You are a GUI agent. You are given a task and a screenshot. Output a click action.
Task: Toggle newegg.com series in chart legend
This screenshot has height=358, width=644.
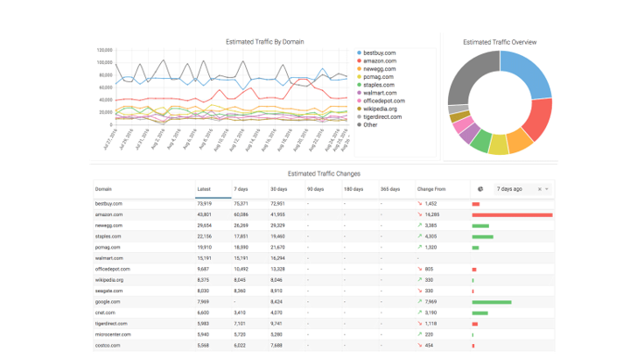coord(376,69)
